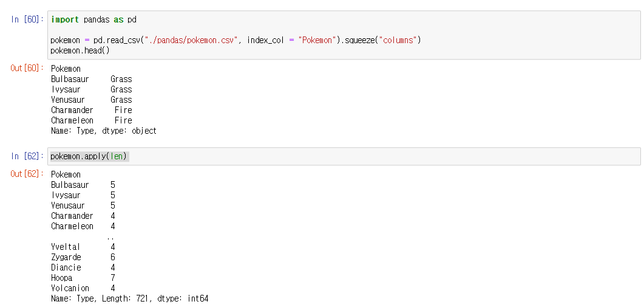This screenshot has height=307, width=644.
Task: Select the 'Diancie 4' output row
Action: coord(83,267)
